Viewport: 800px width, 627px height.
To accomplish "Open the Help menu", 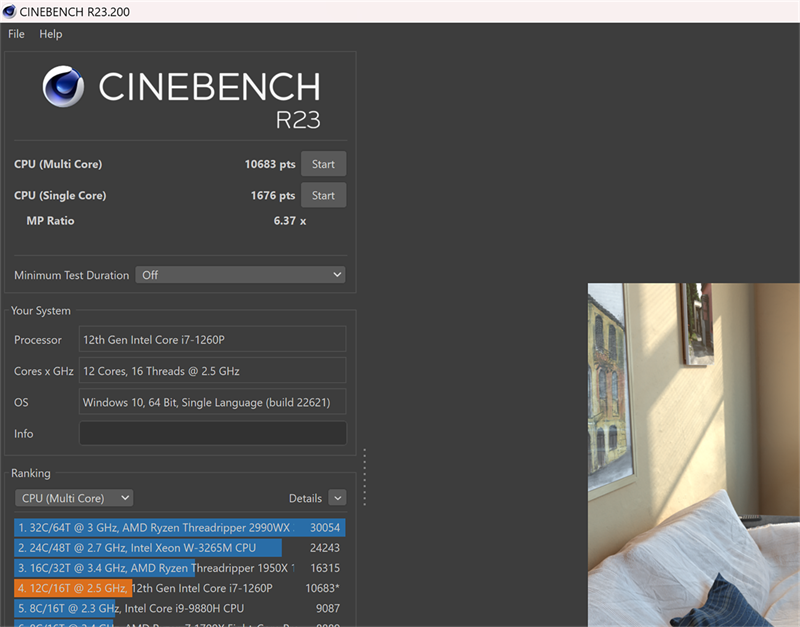I will coord(51,34).
